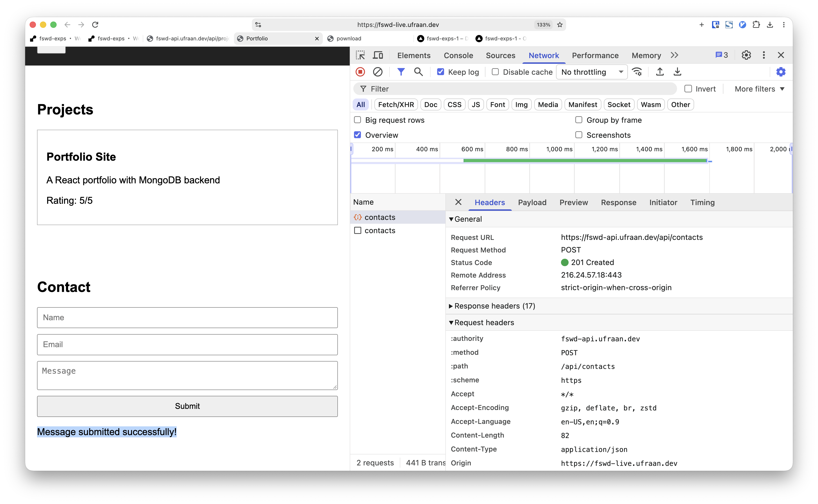Enable Big request rows
818x504 pixels.
[357, 120]
